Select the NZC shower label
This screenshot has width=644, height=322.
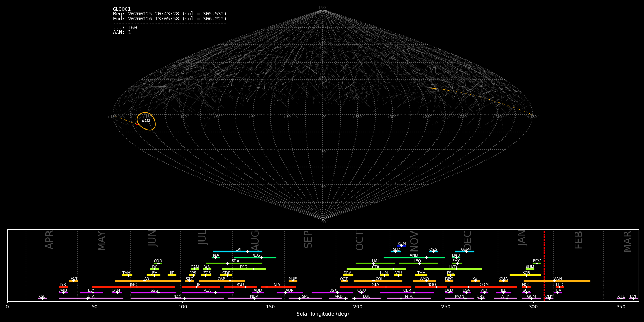tap(177, 297)
